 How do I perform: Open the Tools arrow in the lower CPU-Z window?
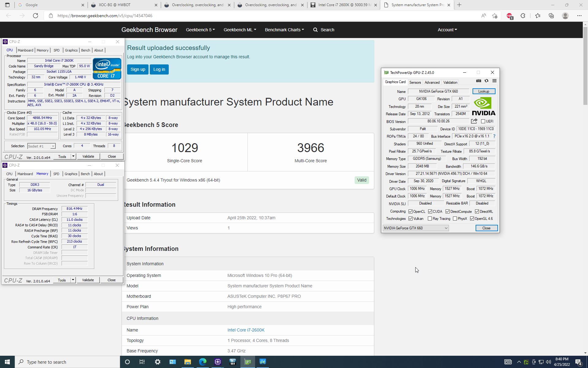[x=73, y=280]
